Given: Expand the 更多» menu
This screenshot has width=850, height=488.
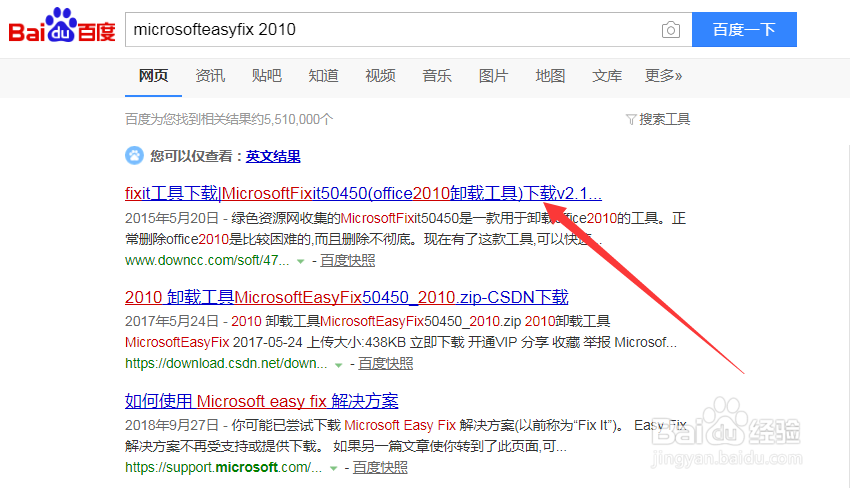Looking at the screenshot, I should coord(664,76).
